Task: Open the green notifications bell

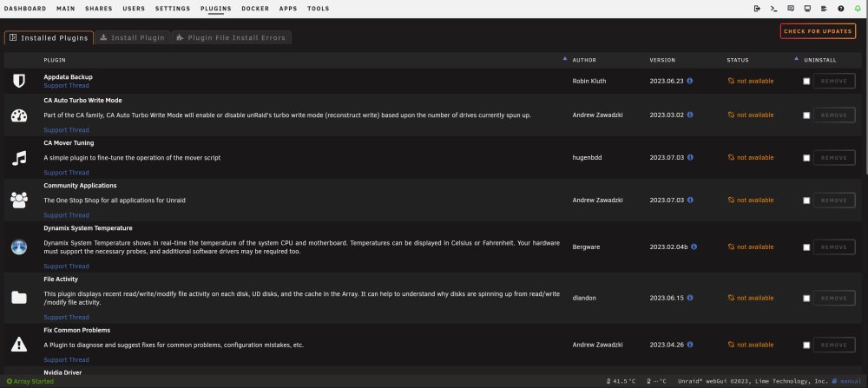Action: (858, 9)
